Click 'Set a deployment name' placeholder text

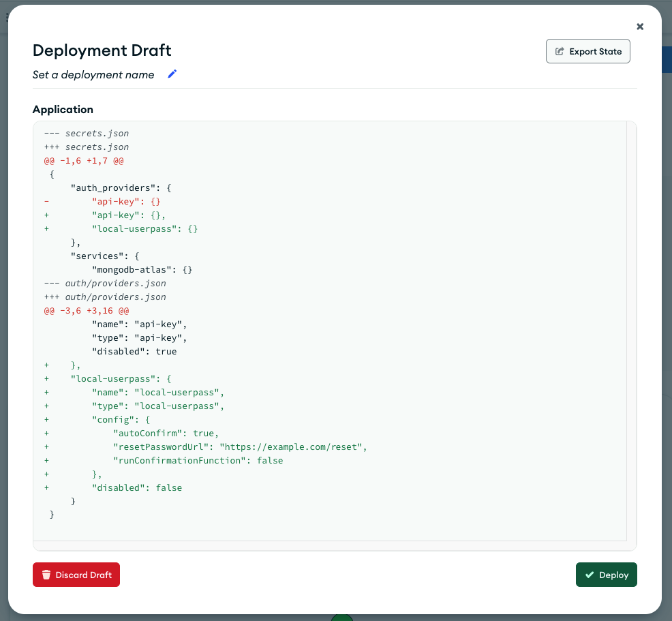point(93,74)
